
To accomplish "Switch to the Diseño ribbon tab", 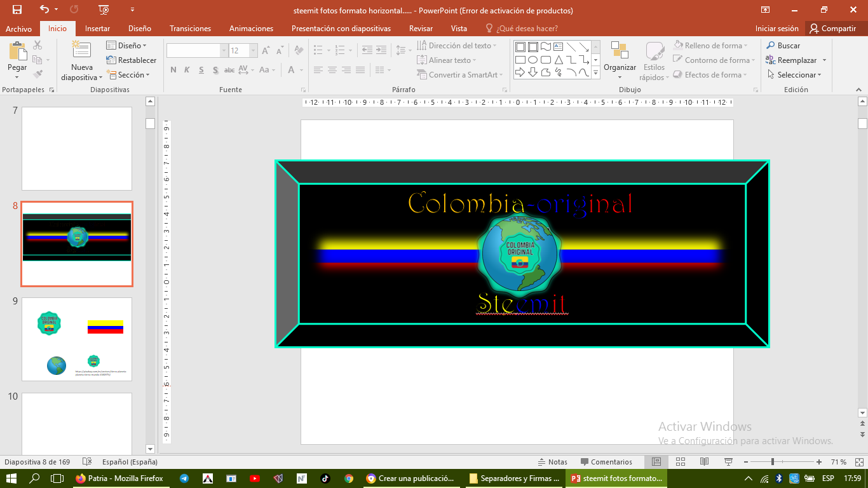I will [x=139, y=29].
